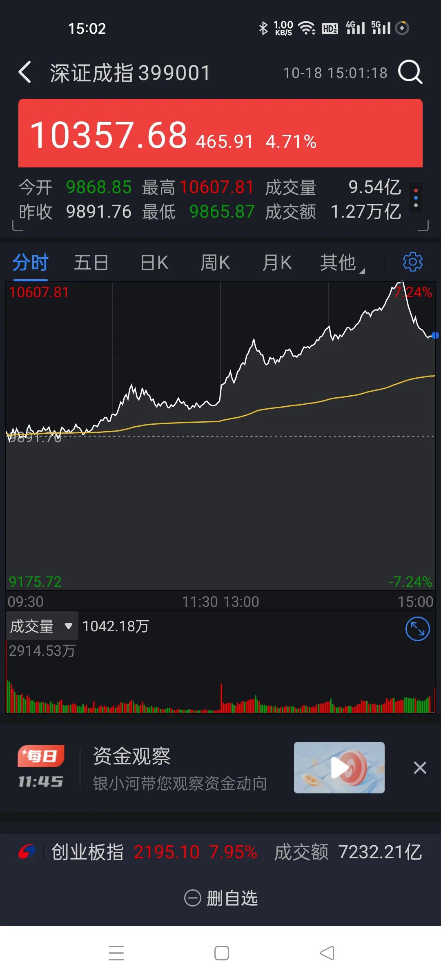Tap the 创业板指 value 2195.10
This screenshot has height=980, width=441.
coord(167,852)
